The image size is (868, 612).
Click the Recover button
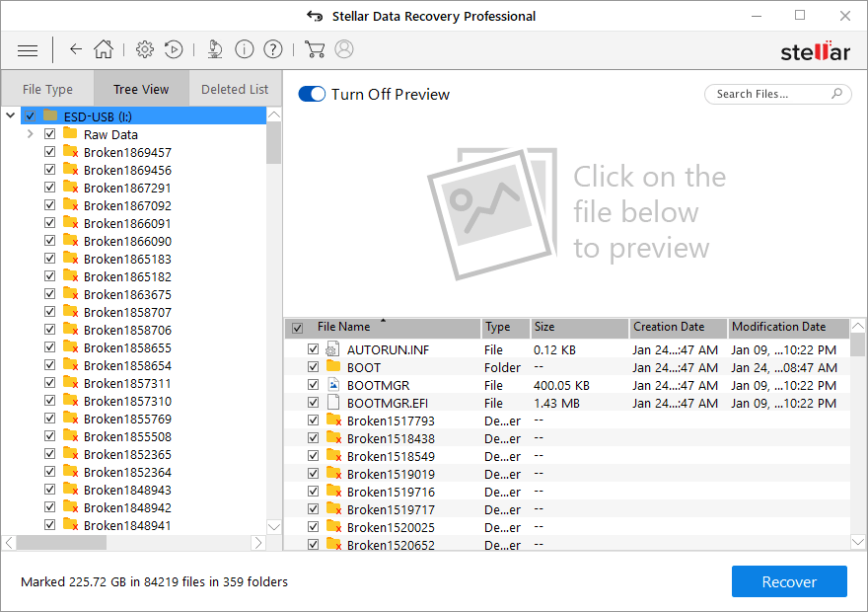[788, 581]
